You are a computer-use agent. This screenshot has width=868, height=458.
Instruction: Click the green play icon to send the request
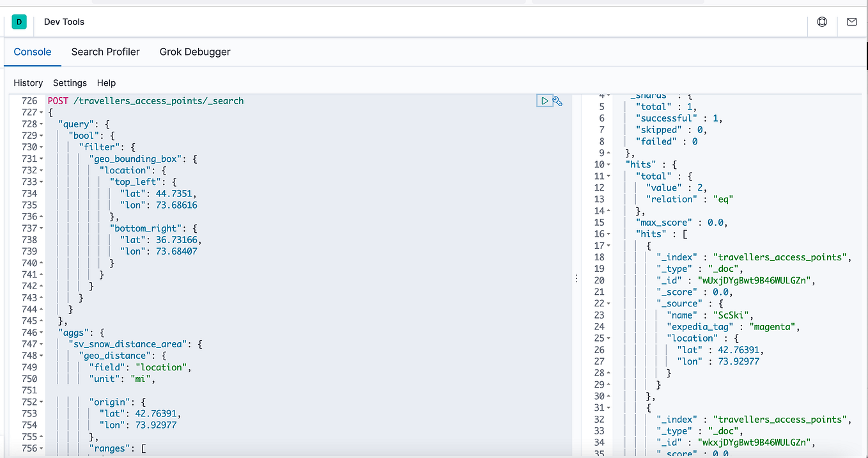click(x=545, y=100)
